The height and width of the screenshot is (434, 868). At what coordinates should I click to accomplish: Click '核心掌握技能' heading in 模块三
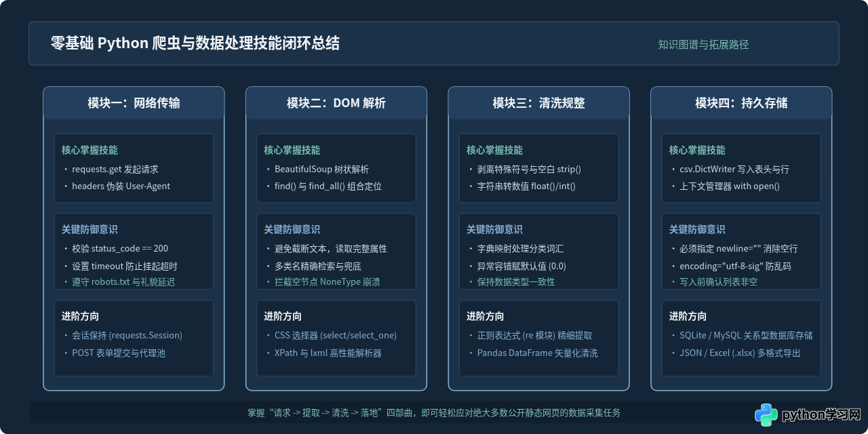click(494, 150)
